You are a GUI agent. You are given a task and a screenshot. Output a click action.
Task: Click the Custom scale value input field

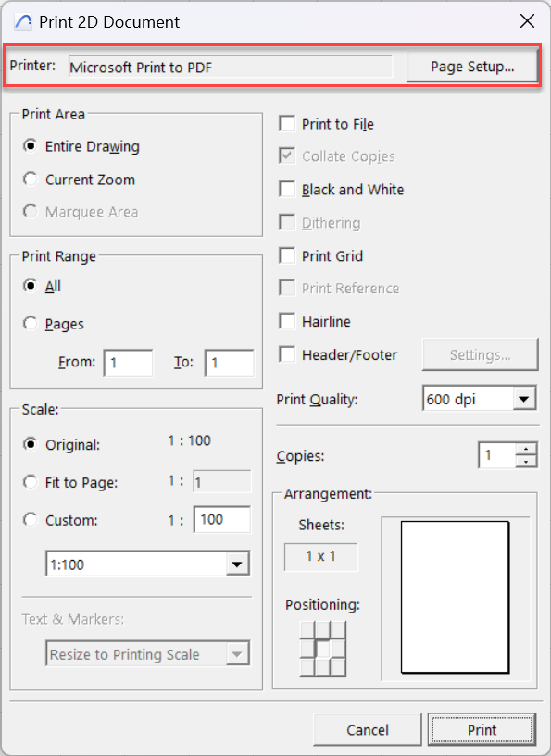(x=222, y=519)
